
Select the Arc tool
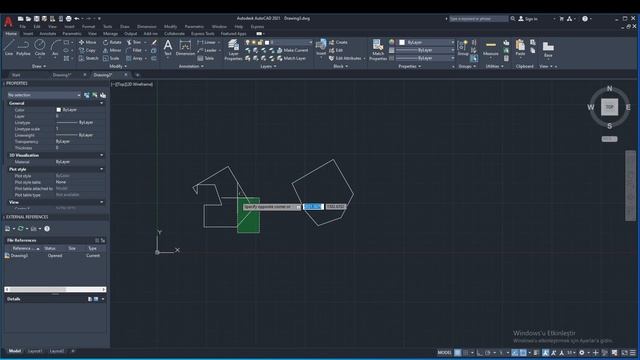(x=55, y=47)
